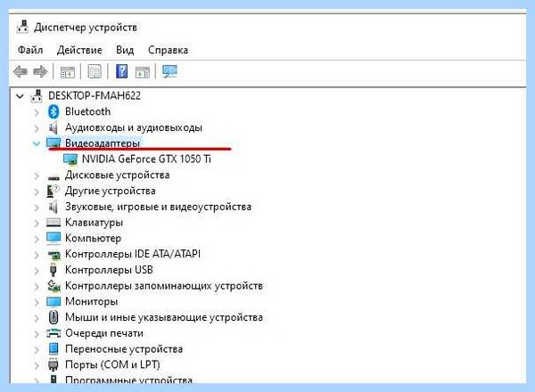Expand Аудиовходы и аудиовыходы category
This screenshot has width=535, height=392.
(37, 128)
